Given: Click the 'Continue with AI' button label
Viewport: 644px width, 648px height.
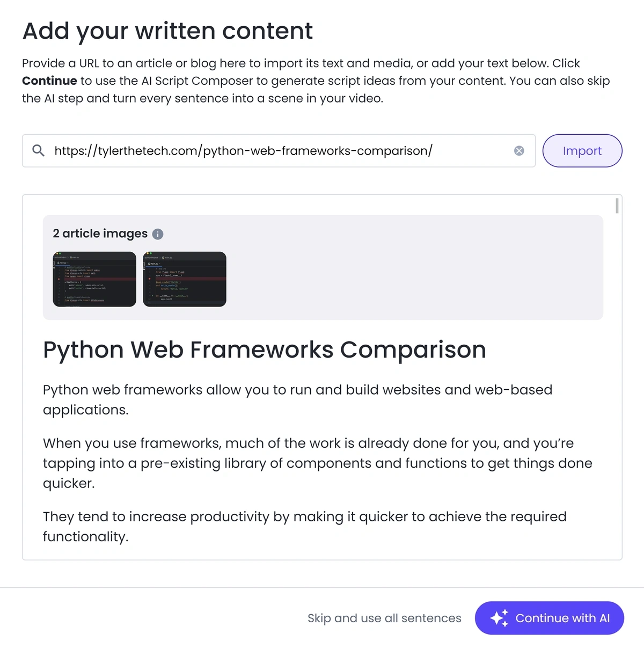Looking at the screenshot, I should 562,618.
